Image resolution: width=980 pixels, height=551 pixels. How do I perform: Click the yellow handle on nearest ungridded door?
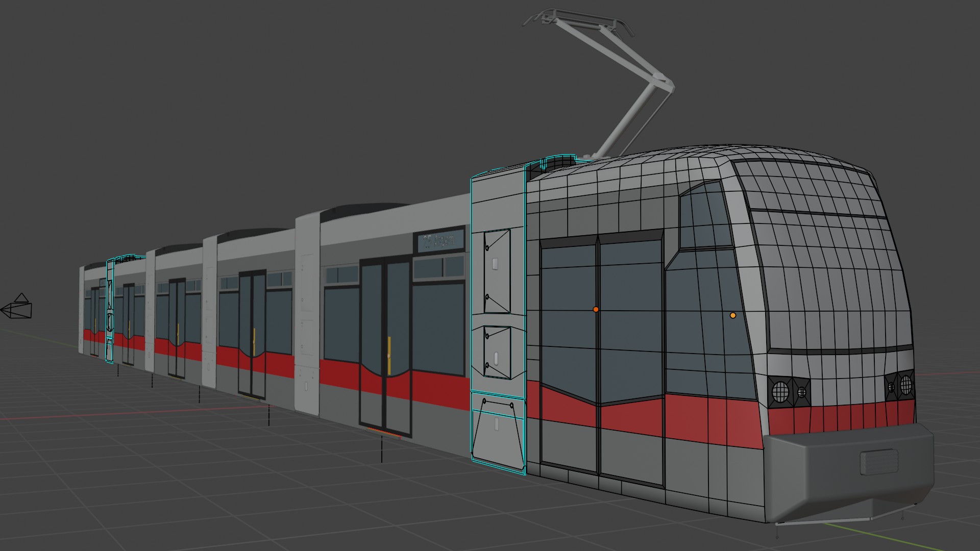[x=389, y=355]
